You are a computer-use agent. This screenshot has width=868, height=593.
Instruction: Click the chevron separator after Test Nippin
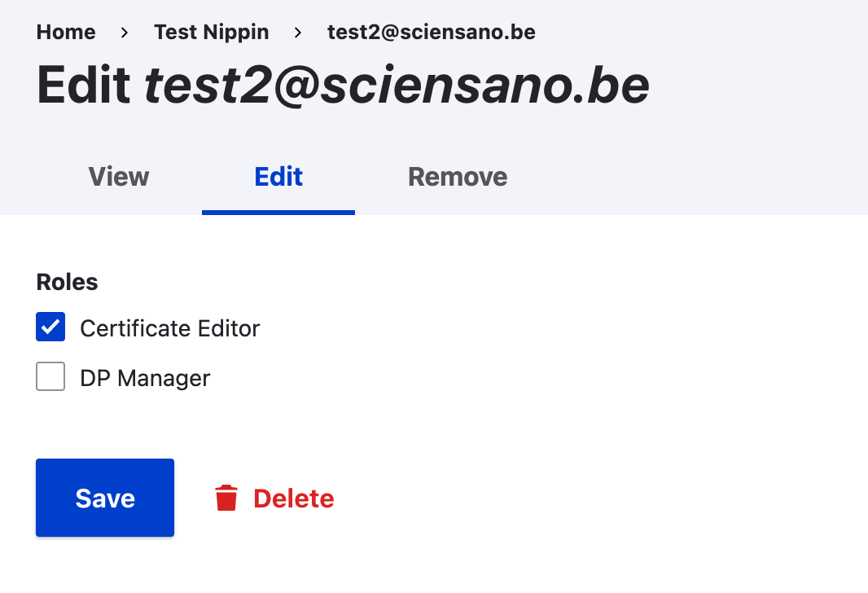point(298,33)
